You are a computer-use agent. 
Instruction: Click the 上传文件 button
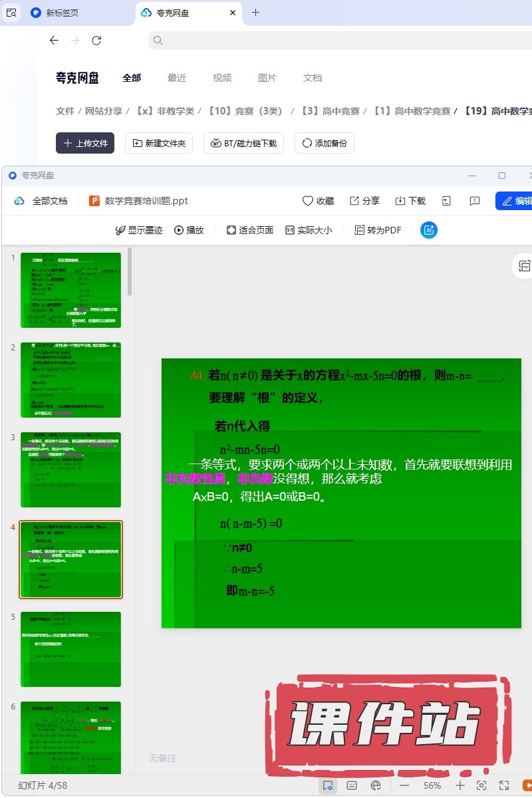(x=85, y=143)
